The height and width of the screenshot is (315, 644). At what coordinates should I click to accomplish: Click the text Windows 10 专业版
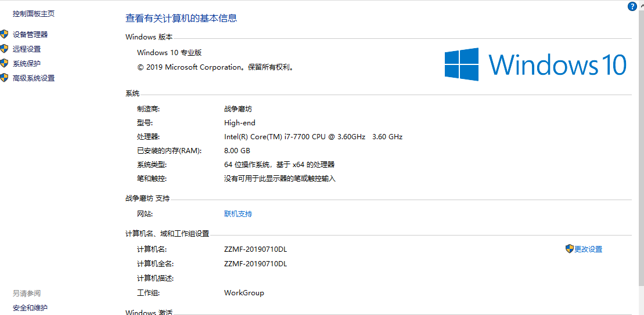[170, 52]
